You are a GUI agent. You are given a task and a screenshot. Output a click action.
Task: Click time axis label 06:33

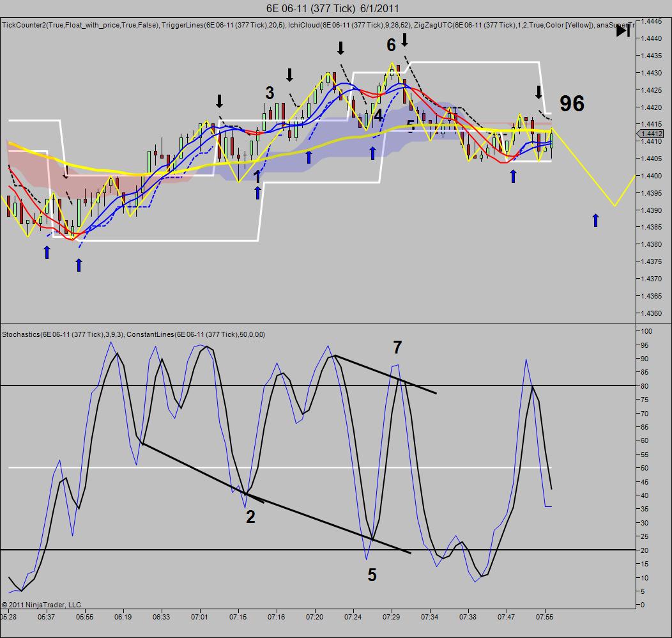pos(161,617)
